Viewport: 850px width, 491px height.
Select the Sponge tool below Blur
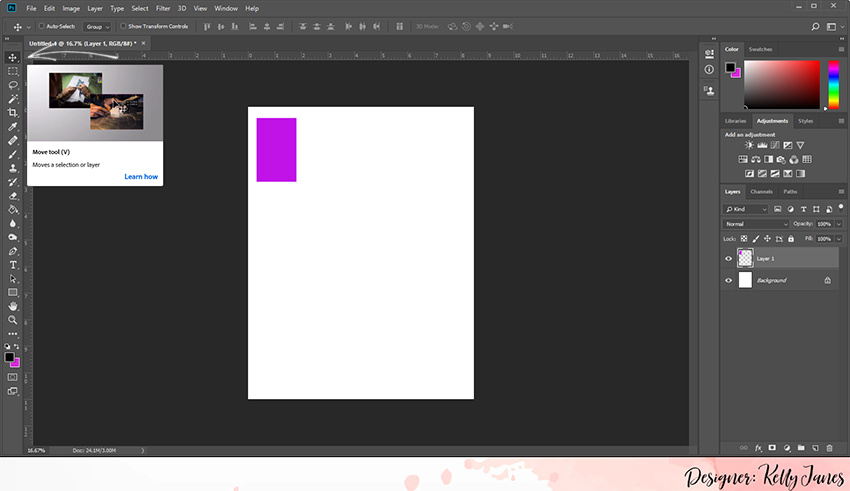[x=12, y=237]
